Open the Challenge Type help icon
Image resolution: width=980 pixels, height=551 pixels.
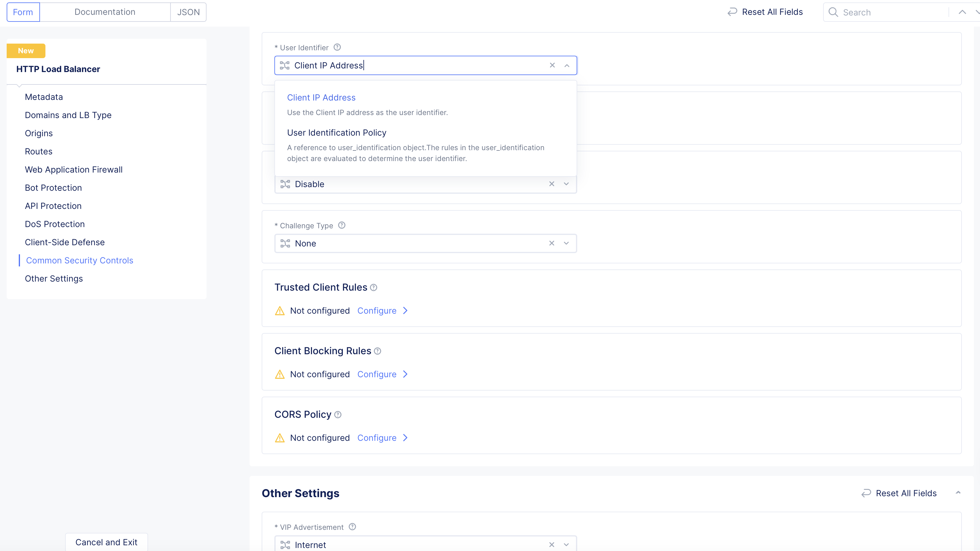tap(341, 225)
